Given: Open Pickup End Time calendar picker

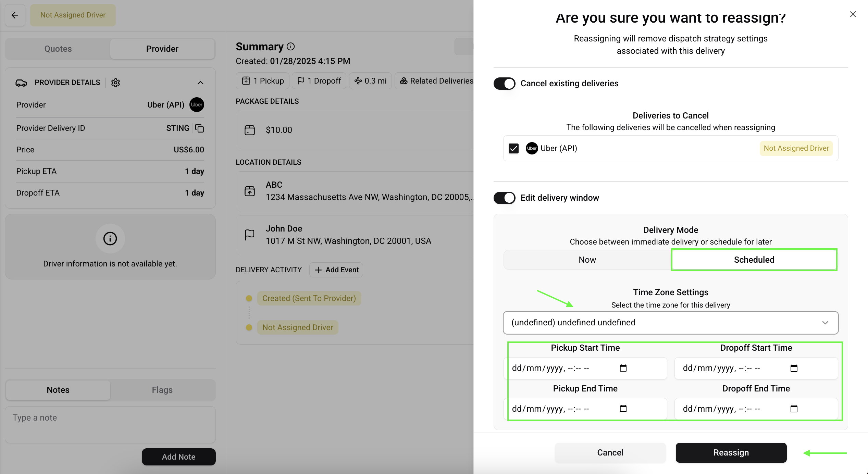Looking at the screenshot, I should click(623, 409).
